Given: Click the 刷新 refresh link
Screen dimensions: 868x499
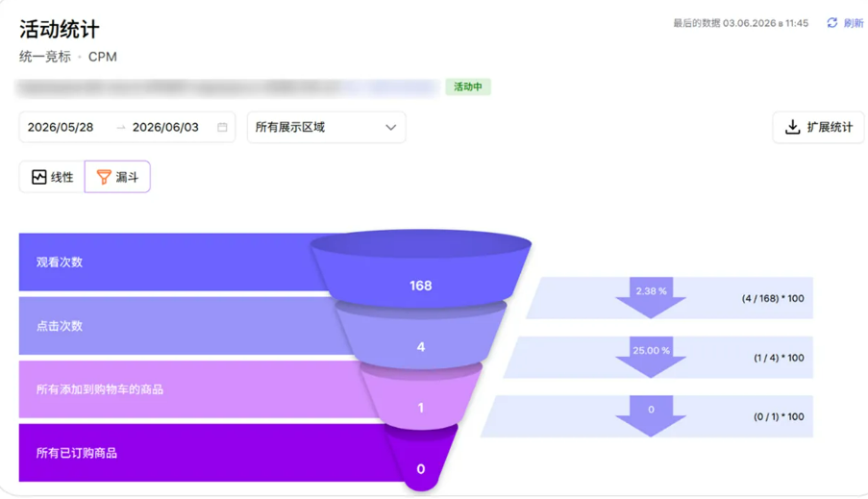Looking at the screenshot, I should [x=853, y=23].
